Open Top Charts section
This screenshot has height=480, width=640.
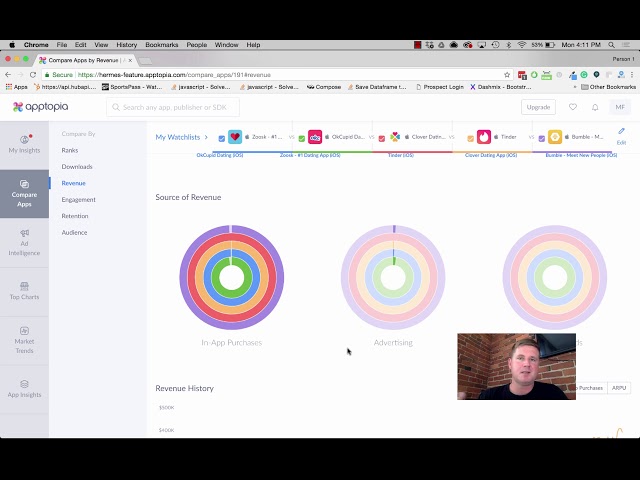[x=24, y=291]
